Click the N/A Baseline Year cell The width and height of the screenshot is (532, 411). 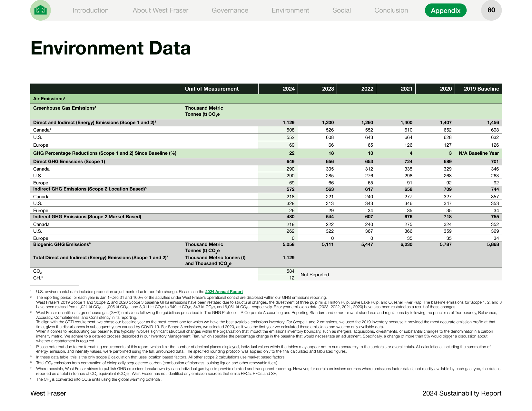tap(479, 153)
